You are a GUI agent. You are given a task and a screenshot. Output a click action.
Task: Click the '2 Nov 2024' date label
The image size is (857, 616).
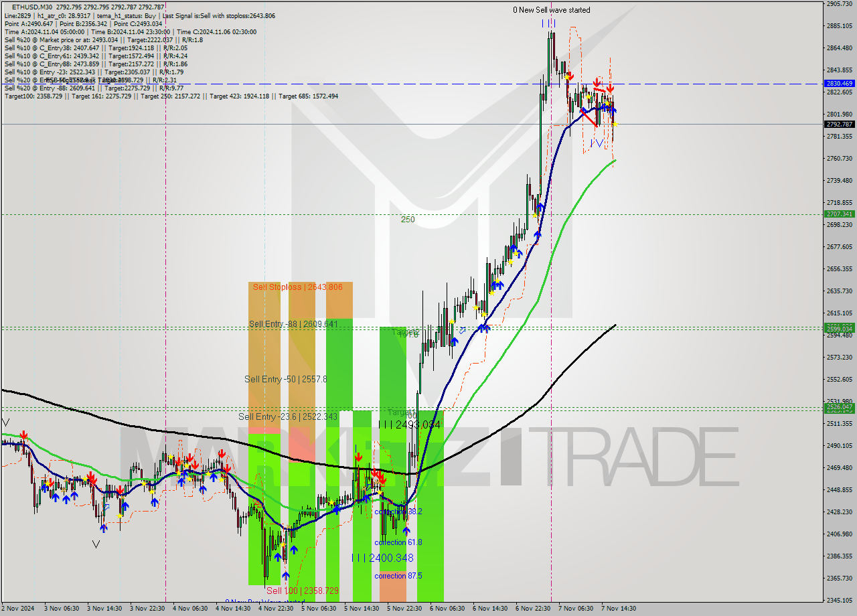click(19, 609)
